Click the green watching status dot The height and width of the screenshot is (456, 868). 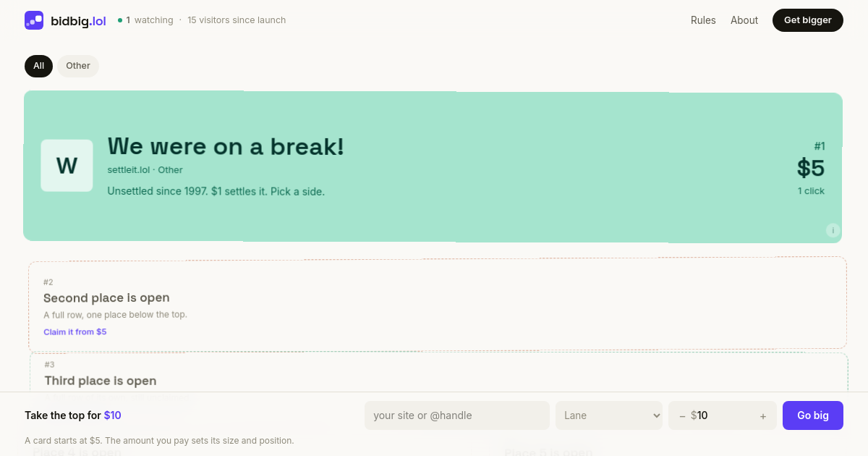click(120, 20)
